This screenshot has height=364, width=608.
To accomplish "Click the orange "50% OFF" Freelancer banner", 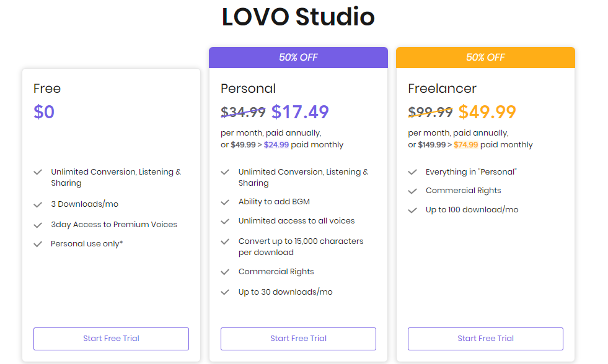I will (x=485, y=58).
